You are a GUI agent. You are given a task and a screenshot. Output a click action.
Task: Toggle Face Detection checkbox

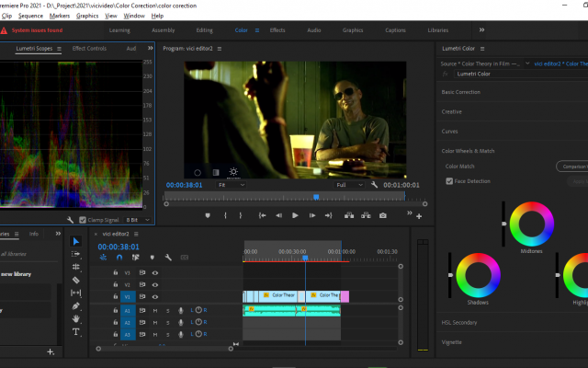point(449,181)
